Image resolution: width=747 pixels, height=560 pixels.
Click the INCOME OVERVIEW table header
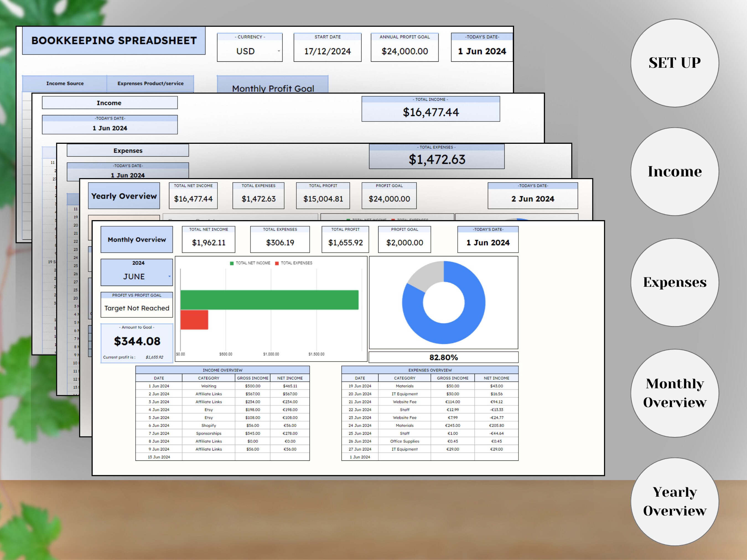pos(222,370)
